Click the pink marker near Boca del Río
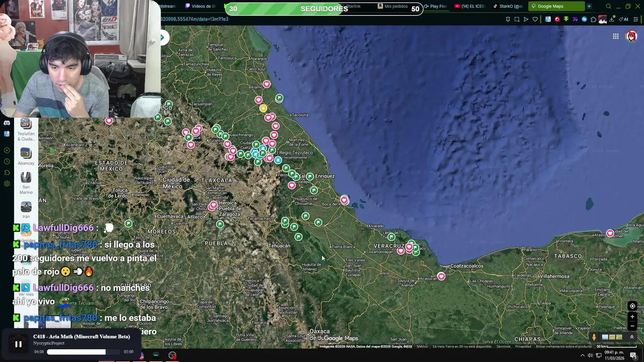This screenshot has height=362, width=644. 344,200
